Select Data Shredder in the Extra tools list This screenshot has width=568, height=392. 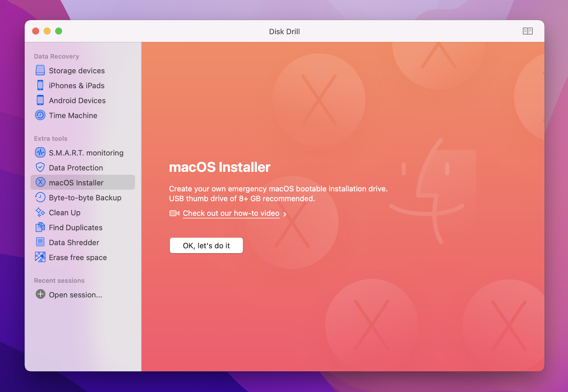74,242
